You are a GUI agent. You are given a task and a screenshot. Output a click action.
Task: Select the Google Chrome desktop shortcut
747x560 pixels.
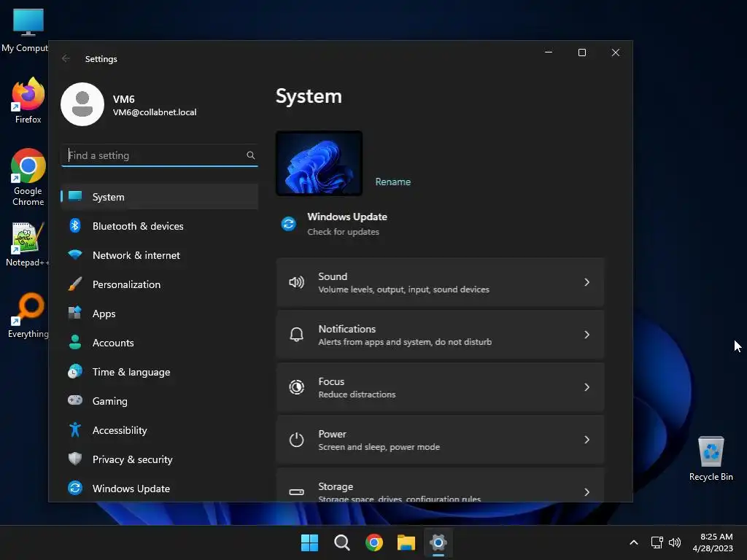tap(28, 177)
